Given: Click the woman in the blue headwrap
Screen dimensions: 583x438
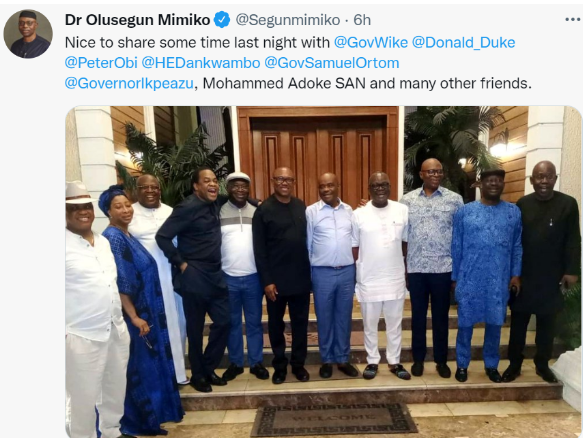Looking at the screenshot, I should tap(139, 309).
